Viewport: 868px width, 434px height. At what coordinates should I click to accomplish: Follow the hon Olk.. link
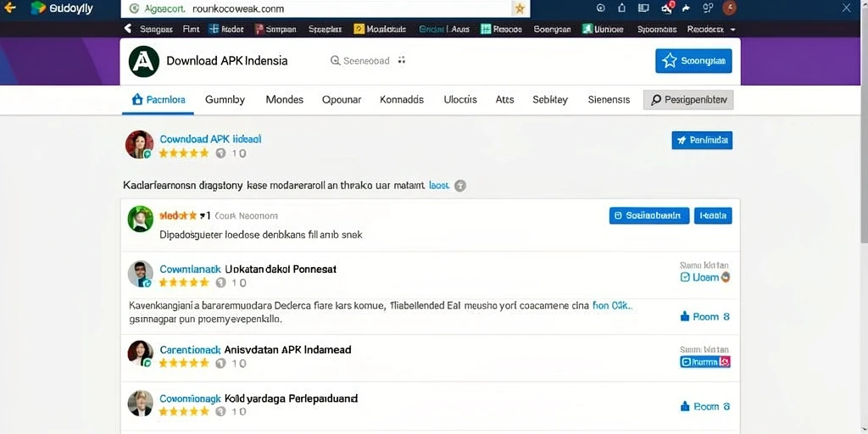612,305
